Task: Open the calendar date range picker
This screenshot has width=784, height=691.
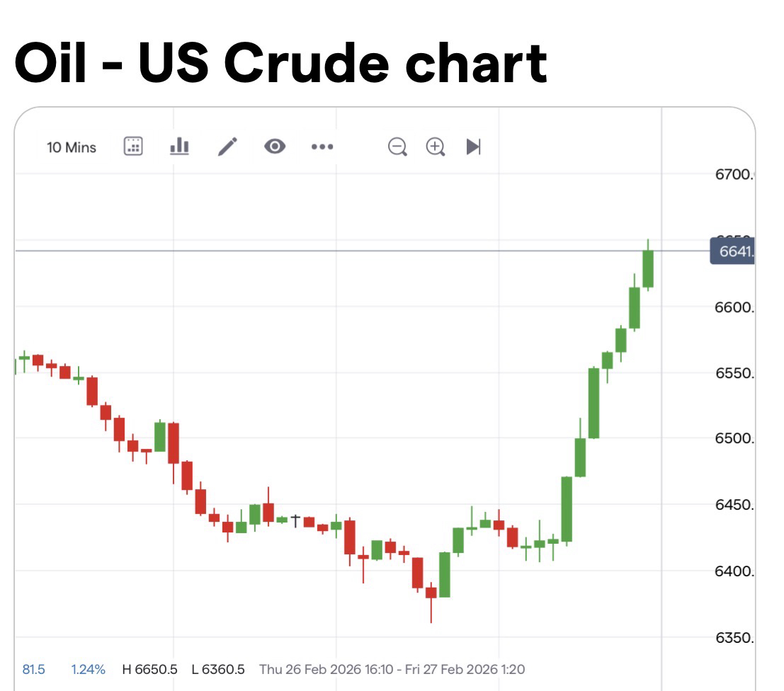Action: click(132, 147)
